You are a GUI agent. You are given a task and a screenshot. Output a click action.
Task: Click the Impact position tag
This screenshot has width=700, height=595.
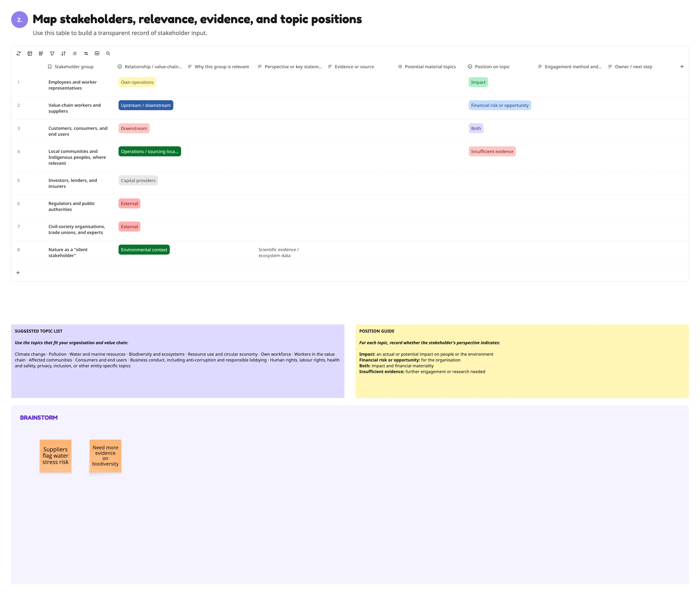click(478, 82)
